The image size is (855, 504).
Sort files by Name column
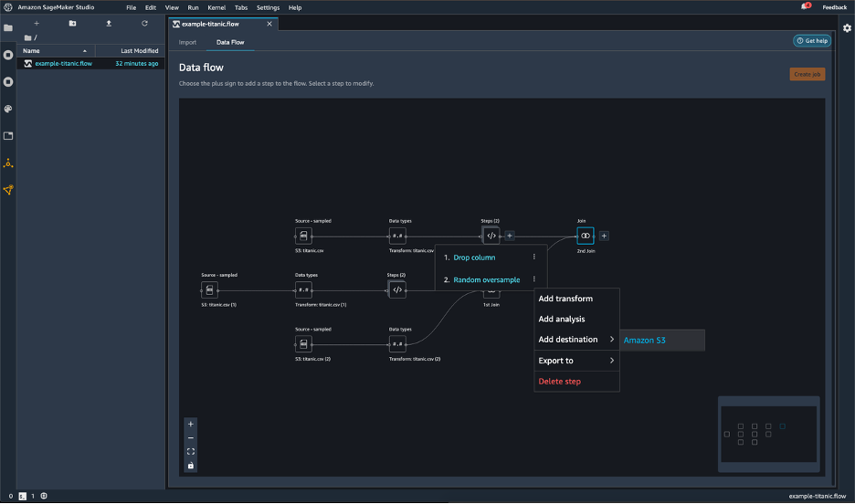[56, 50]
